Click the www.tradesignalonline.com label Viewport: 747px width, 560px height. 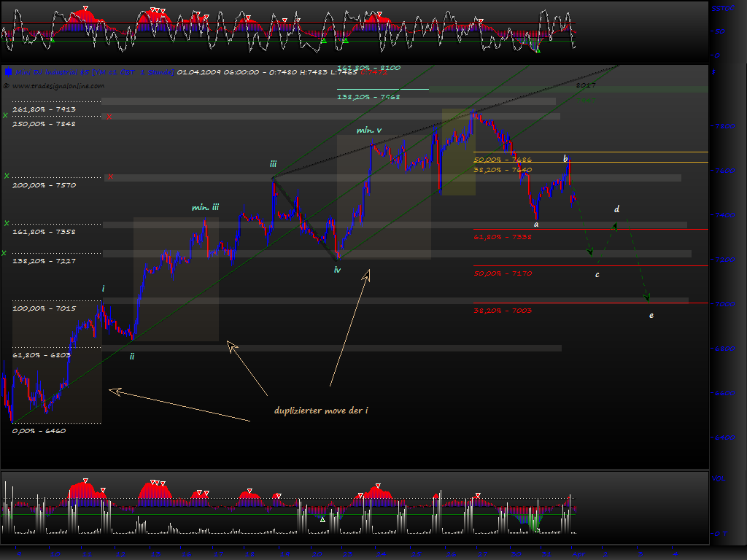point(58,86)
